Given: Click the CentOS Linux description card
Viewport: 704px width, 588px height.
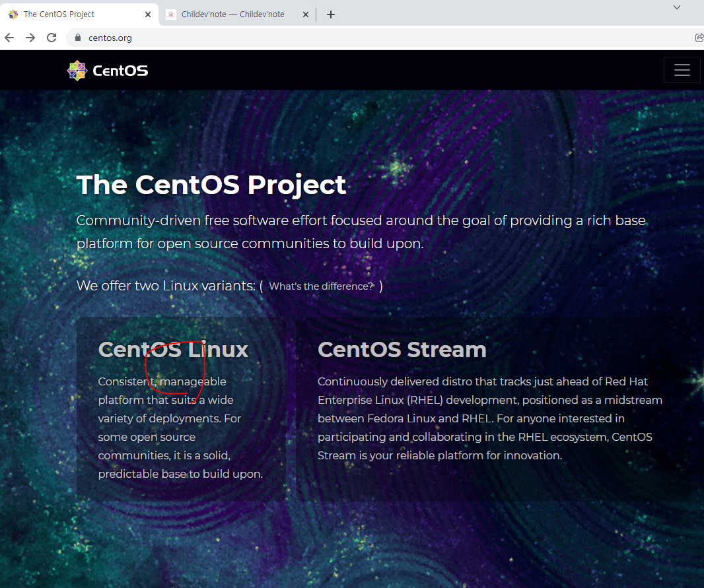Looking at the screenshot, I should [x=182, y=429].
